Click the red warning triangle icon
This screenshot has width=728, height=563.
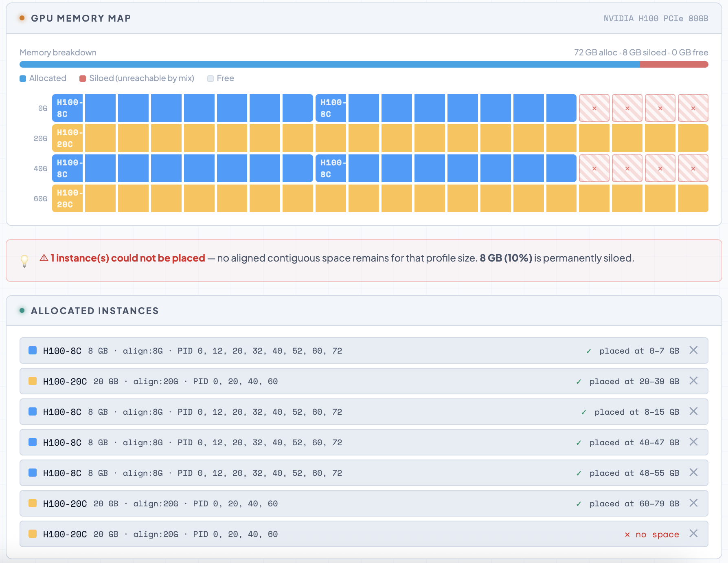44,258
